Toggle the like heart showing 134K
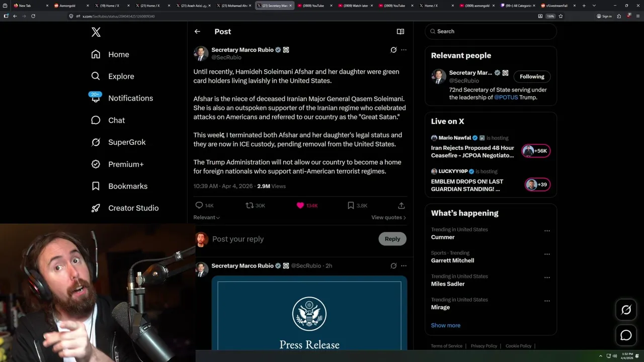Viewport: 644px width, 362px height. (307, 205)
